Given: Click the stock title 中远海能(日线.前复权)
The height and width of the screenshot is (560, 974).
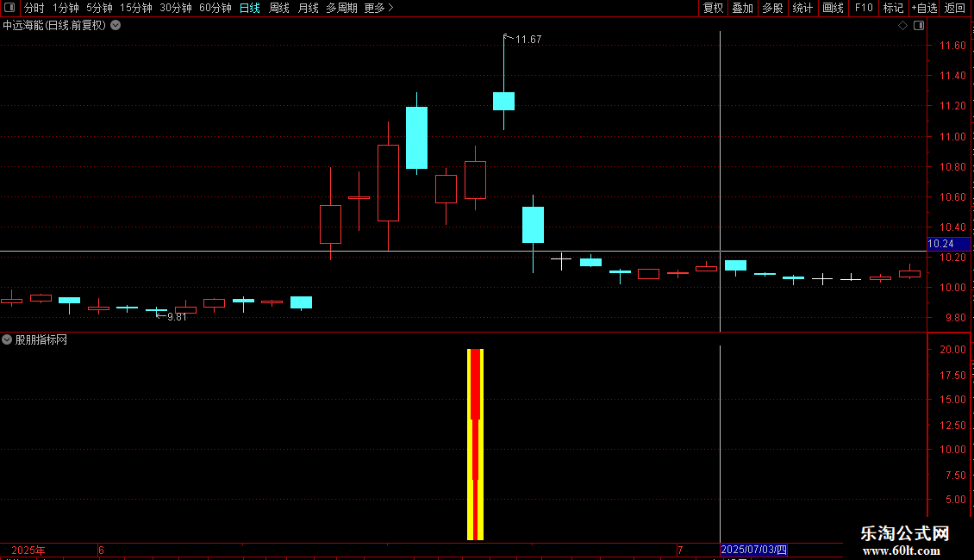Looking at the screenshot, I should coord(54,26).
